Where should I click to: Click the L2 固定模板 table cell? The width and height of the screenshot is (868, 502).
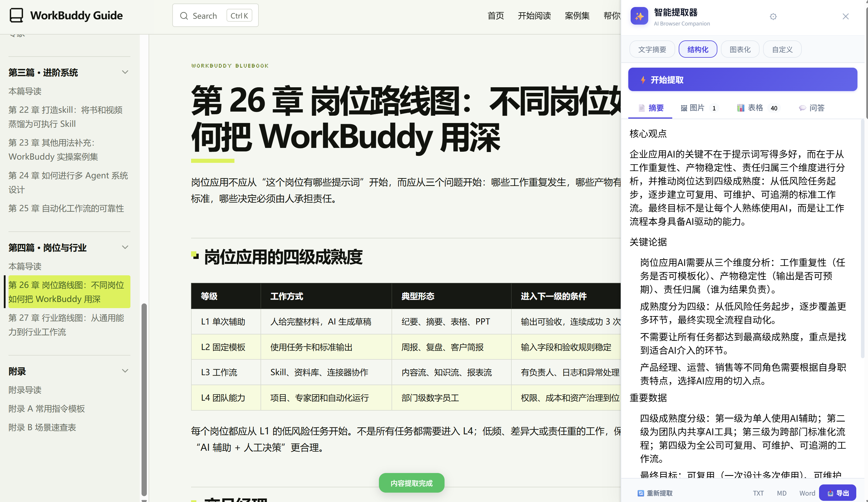click(x=226, y=347)
